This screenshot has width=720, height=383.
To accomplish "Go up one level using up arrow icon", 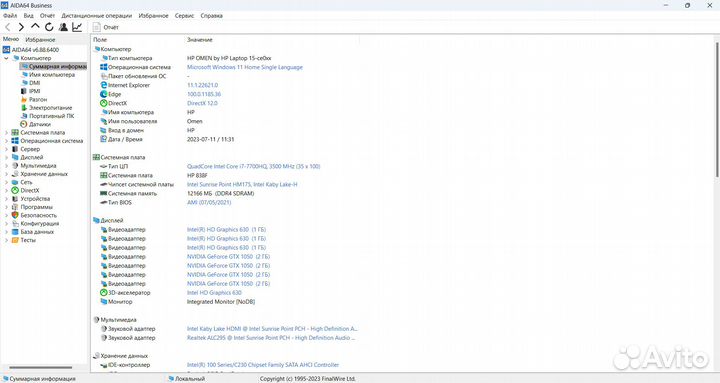I will point(35,27).
